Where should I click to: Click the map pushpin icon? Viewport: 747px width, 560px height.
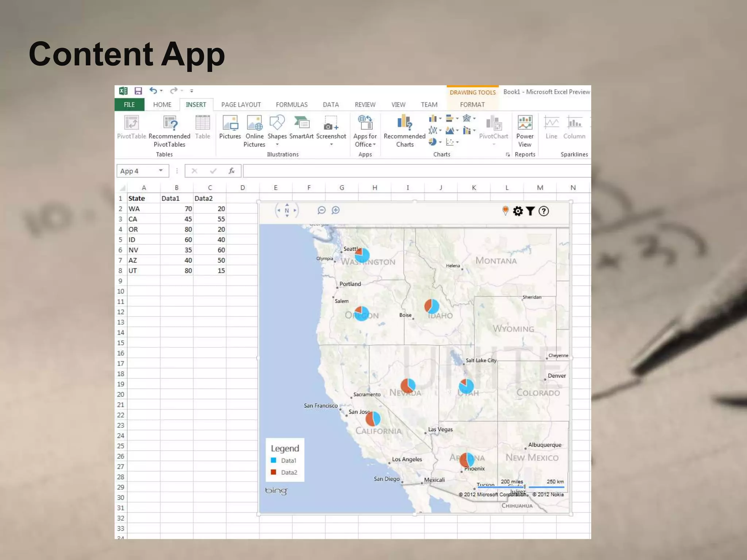click(x=506, y=211)
